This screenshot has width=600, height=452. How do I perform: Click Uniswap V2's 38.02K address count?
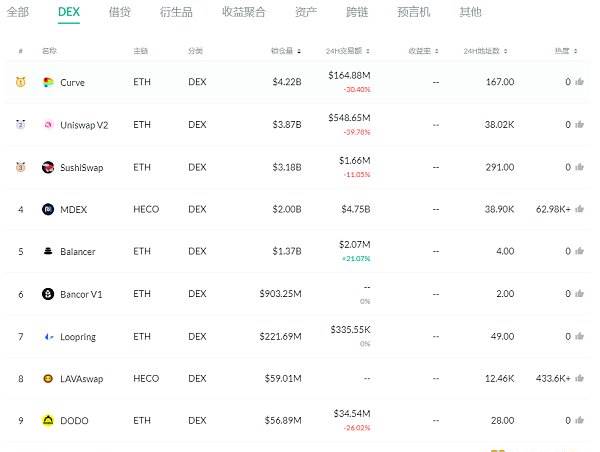click(x=499, y=125)
